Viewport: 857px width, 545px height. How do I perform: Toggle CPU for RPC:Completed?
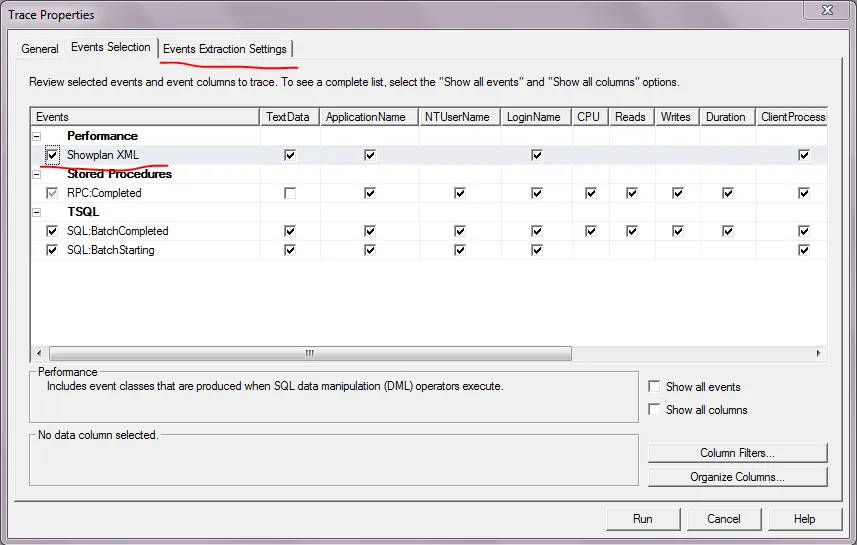[591, 193]
